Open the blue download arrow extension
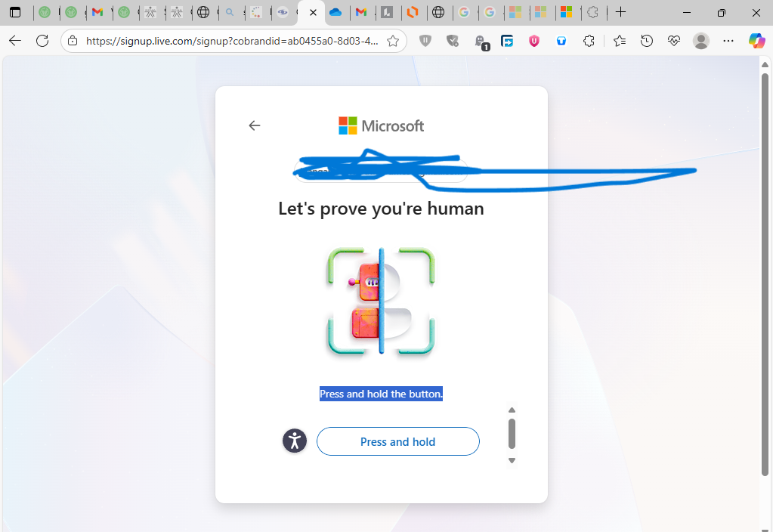The height and width of the screenshot is (532, 773). (x=507, y=41)
